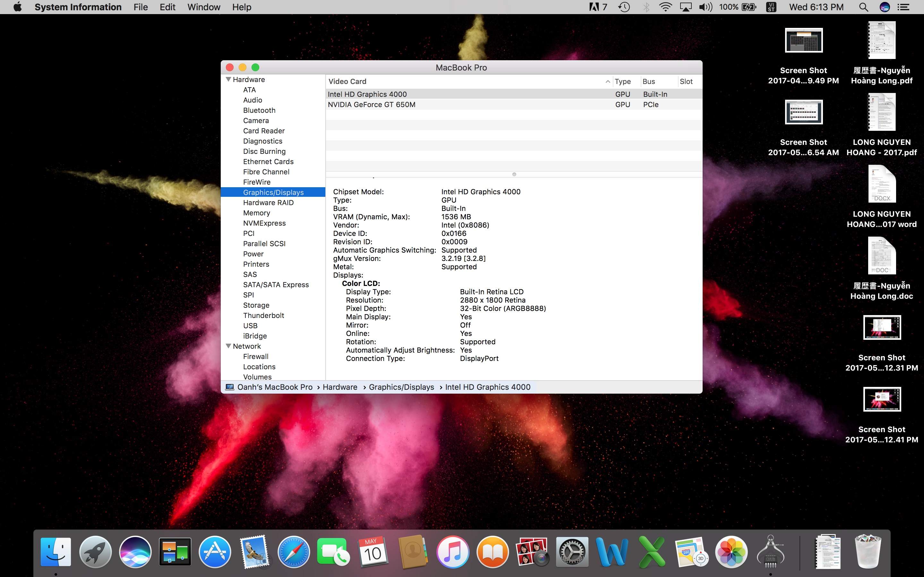Collapse the Network section triangle

tap(228, 346)
